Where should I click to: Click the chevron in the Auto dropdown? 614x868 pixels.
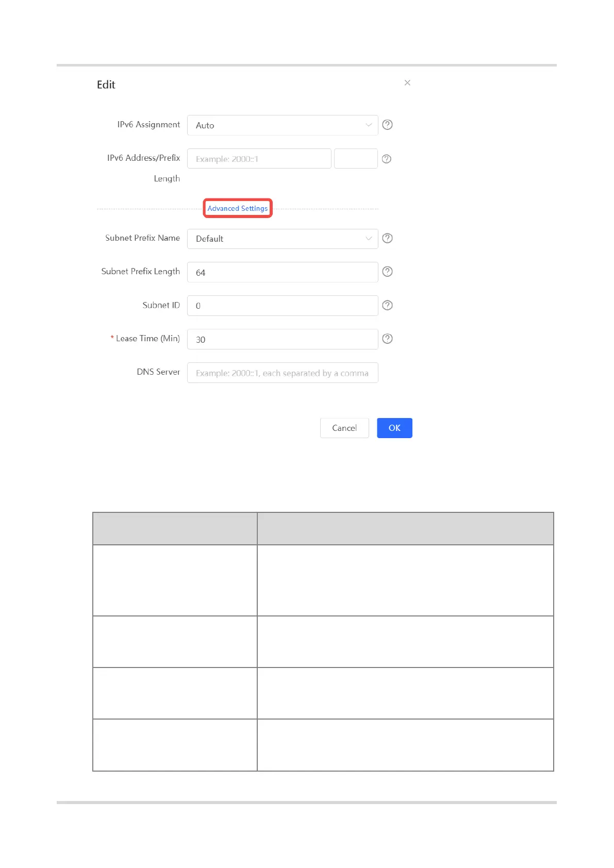coord(369,125)
